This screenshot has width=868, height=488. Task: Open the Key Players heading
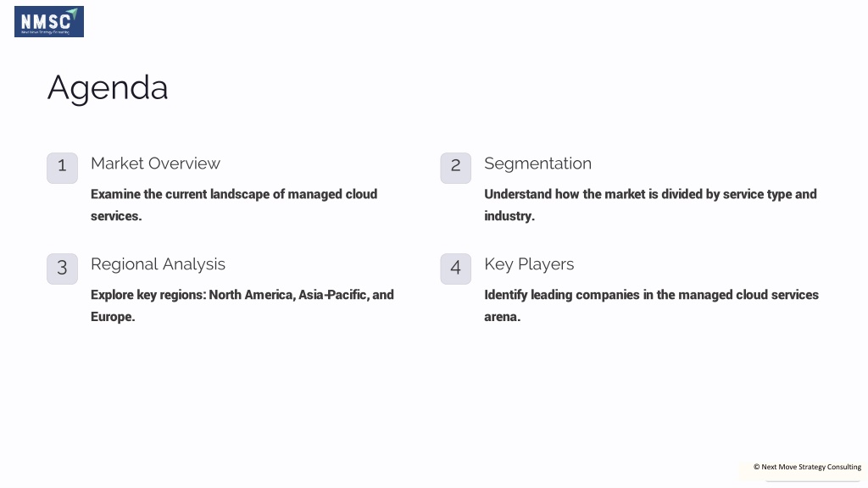point(529,264)
